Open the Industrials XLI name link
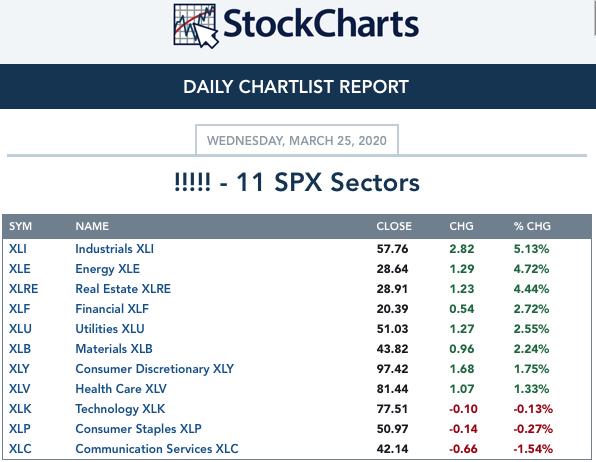The height and width of the screenshot is (462, 596). pyautogui.click(x=114, y=249)
